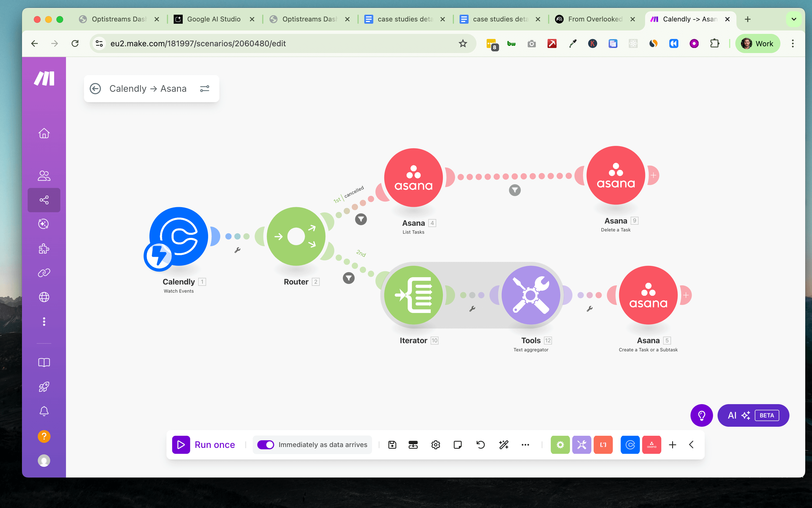
Task: Open the user profile avatar in sidebar
Action: [44, 460]
